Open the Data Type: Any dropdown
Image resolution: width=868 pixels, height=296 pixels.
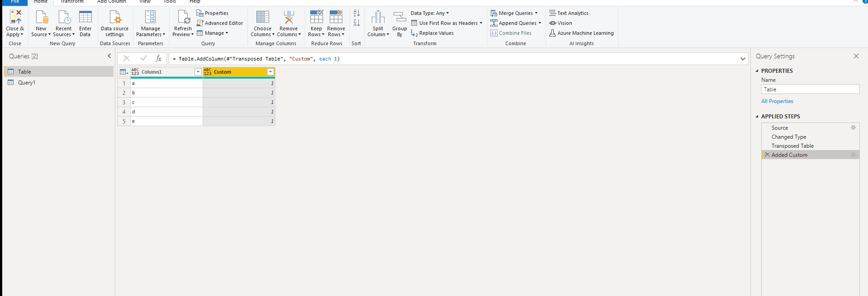430,13
